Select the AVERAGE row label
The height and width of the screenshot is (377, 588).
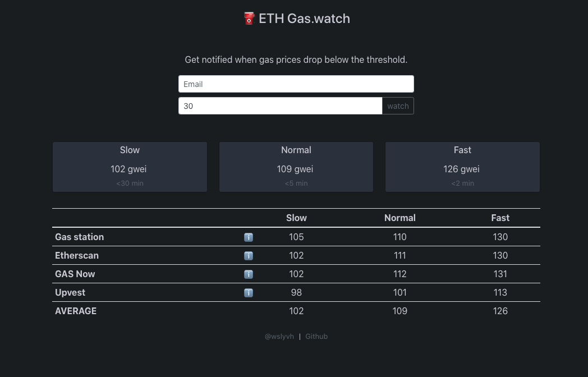point(76,311)
